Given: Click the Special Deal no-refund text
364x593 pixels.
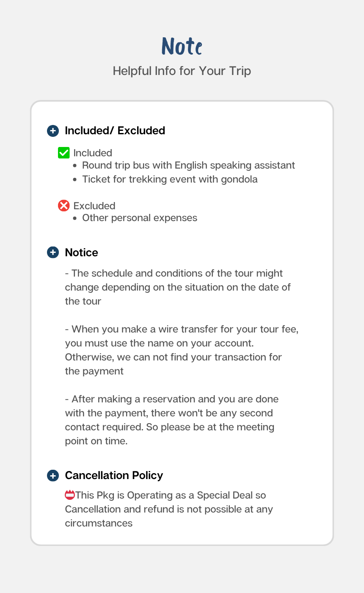Looking at the screenshot, I should tap(169, 509).
